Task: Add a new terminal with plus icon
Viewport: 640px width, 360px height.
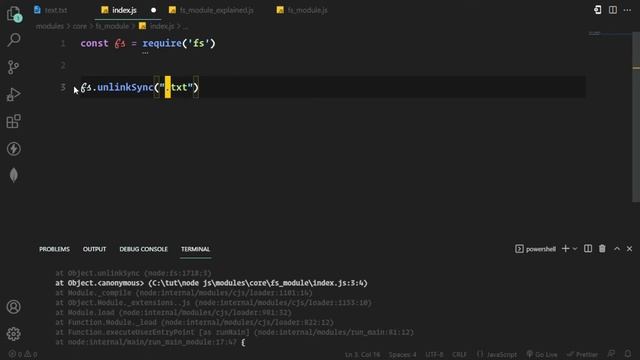Action: coord(565,249)
